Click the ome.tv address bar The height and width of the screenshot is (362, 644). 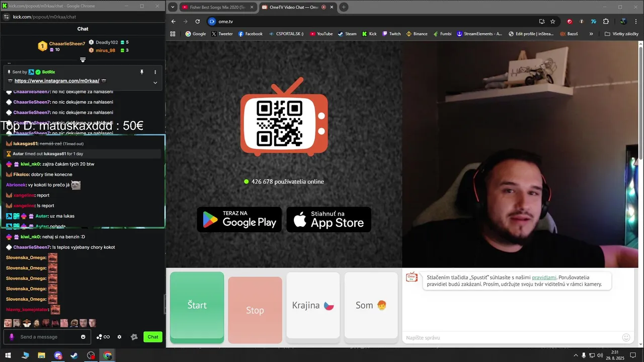(372, 22)
